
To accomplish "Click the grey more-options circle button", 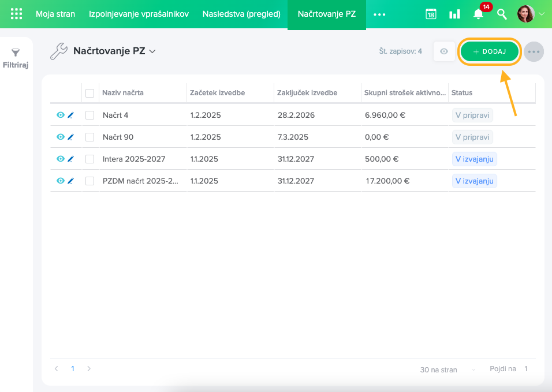I will [534, 51].
